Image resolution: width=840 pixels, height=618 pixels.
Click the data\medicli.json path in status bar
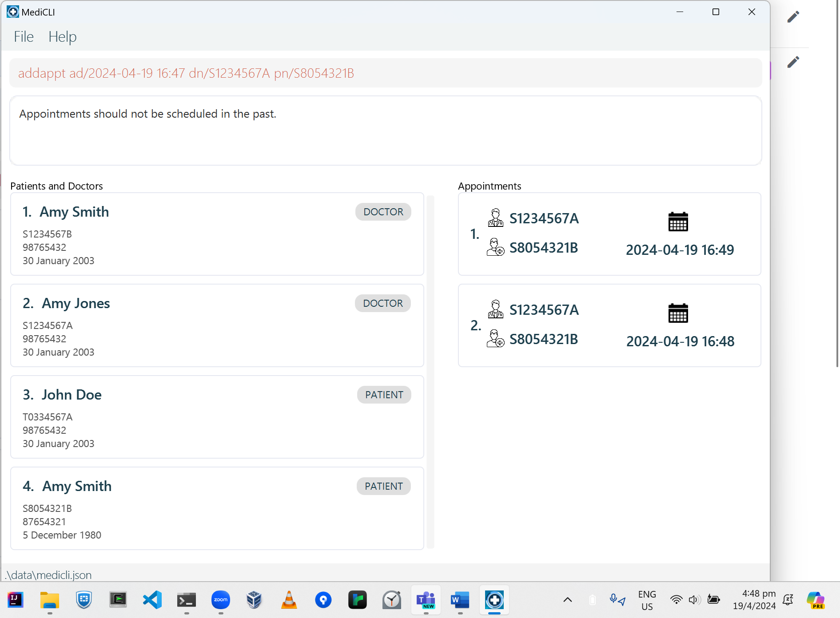[x=48, y=575]
